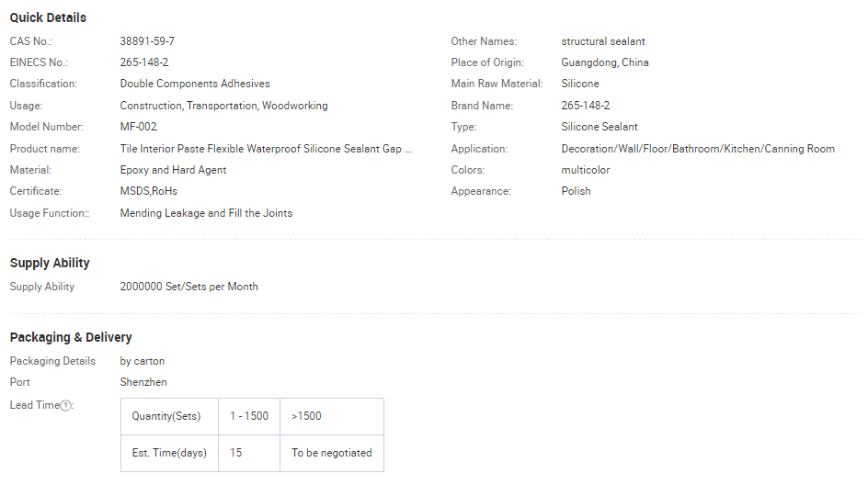Click the '2000000 Set/Sets per Month' value

[188, 287]
